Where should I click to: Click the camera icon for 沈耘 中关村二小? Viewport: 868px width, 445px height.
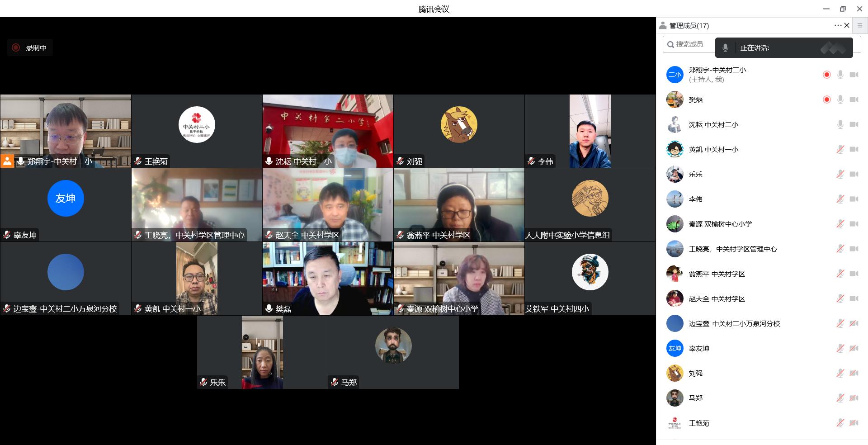(x=854, y=124)
